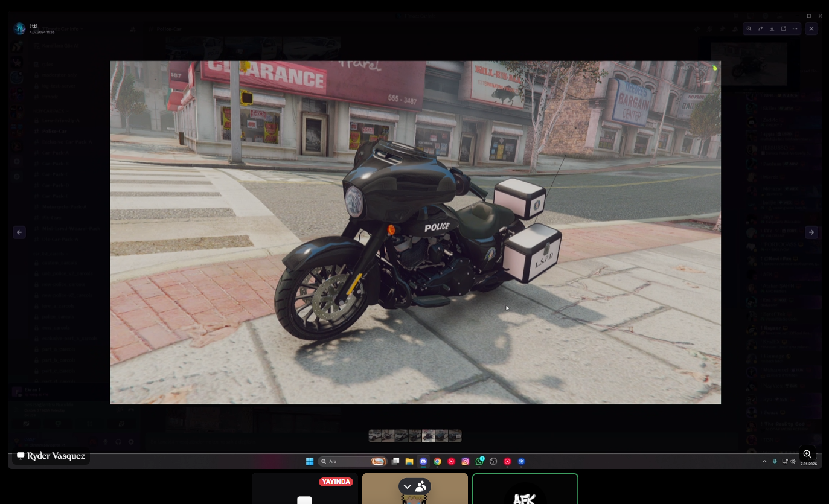Viewport: 829px width, 504px height.
Task: Click the microphone icon in the system tray
Action: [x=775, y=461]
